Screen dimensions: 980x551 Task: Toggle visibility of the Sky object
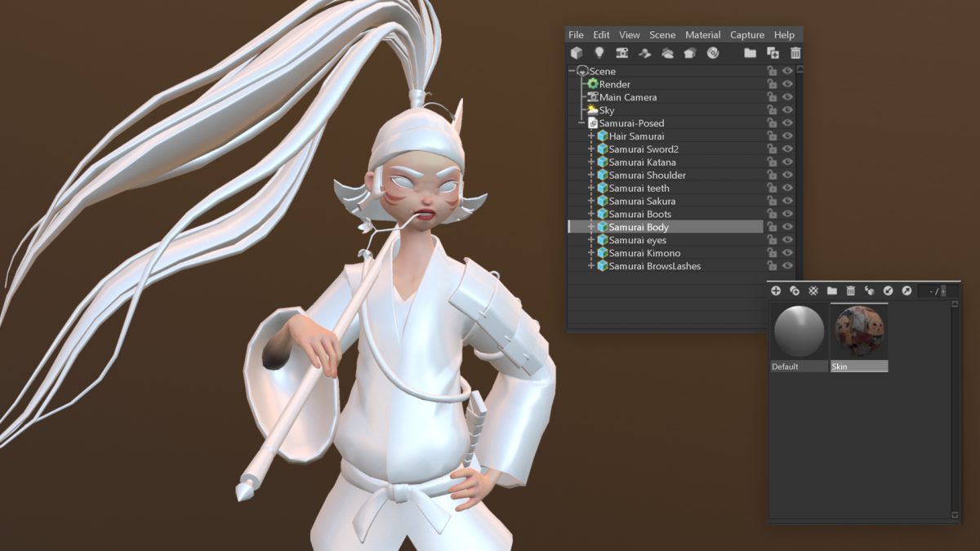point(786,109)
